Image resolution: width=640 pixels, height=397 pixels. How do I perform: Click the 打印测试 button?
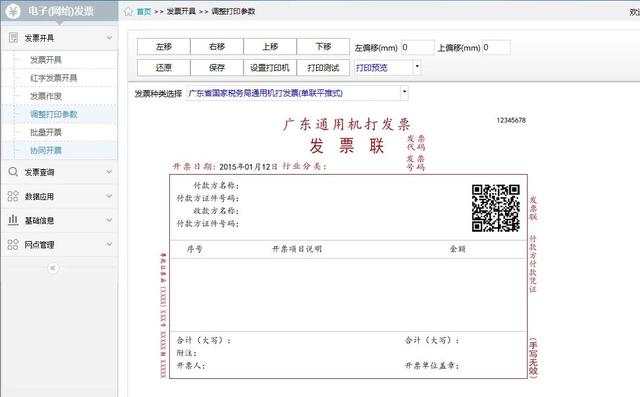click(323, 68)
